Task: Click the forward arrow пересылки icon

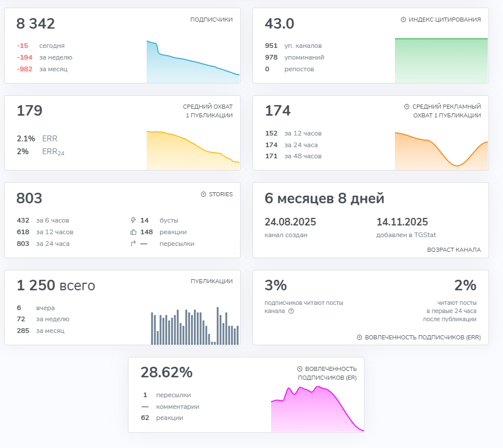Action: coord(133,244)
